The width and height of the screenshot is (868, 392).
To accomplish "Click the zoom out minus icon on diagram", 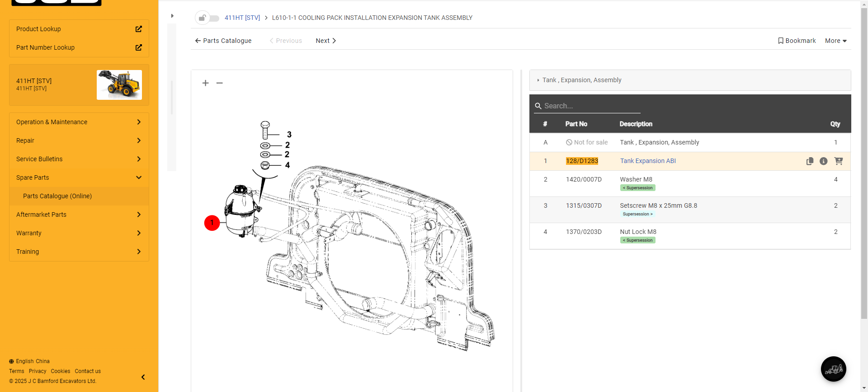I will (x=220, y=83).
